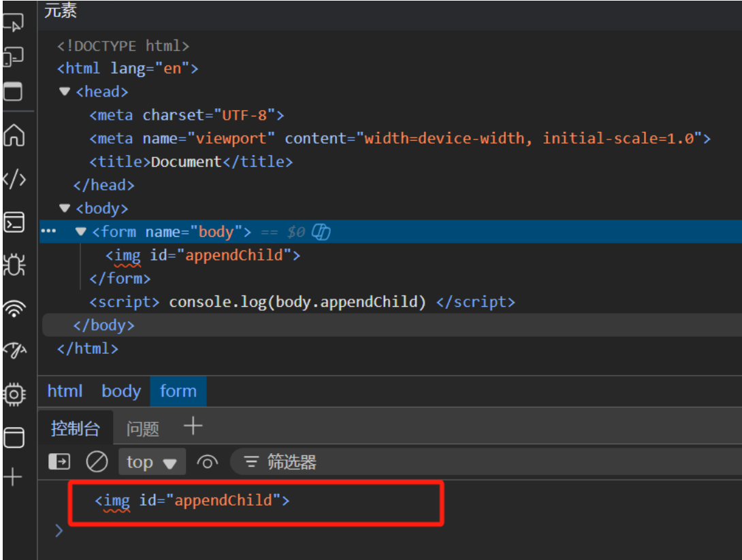Switch to the 控制台 tab
This screenshot has height=560, width=742.
(76, 429)
